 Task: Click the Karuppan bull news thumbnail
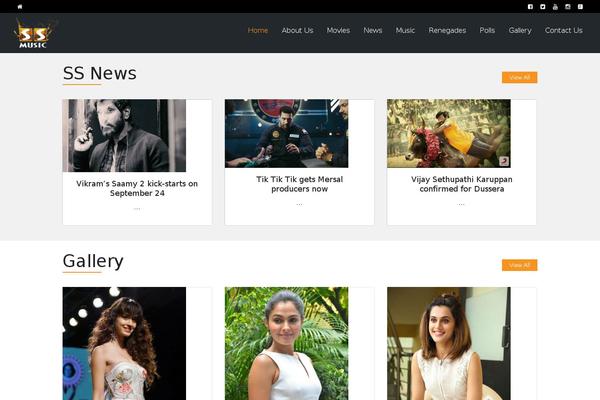coord(449,134)
